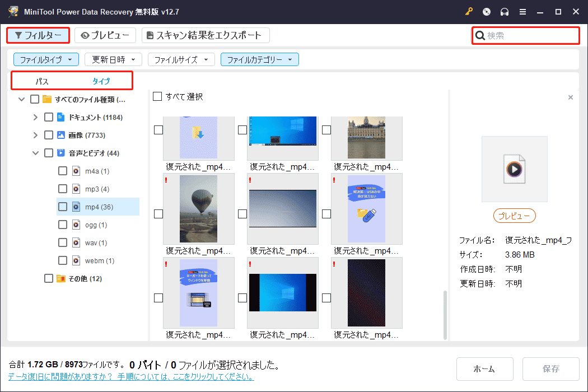Check the wav file type checkbox
This screenshot has width=588, height=392.
pyautogui.click(x=62, y=242)
